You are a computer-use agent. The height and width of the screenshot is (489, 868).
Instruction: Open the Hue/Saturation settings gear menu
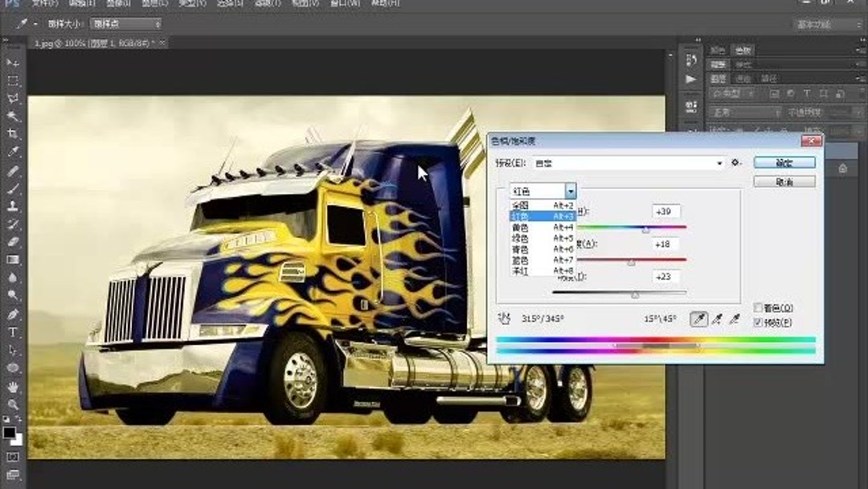734,162
